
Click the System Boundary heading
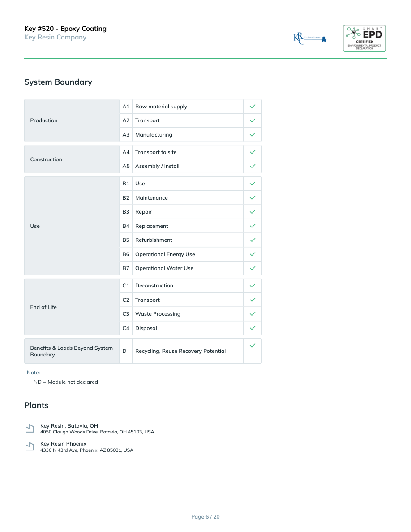click(x=58, y=82)
